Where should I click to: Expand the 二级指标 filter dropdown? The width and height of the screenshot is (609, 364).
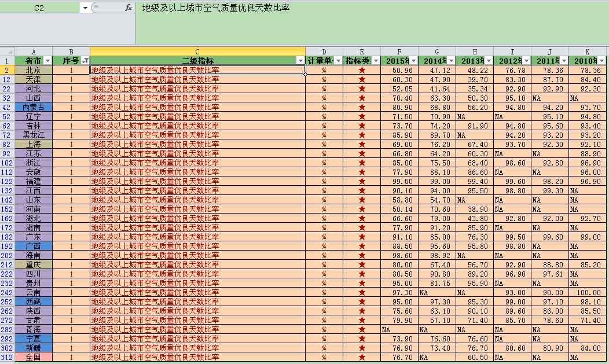click(300, 61)
